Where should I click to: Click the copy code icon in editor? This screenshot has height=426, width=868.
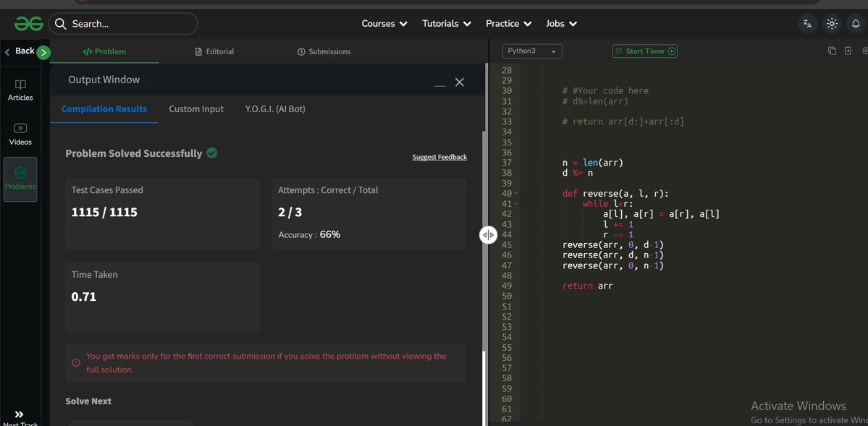(832, 51)
